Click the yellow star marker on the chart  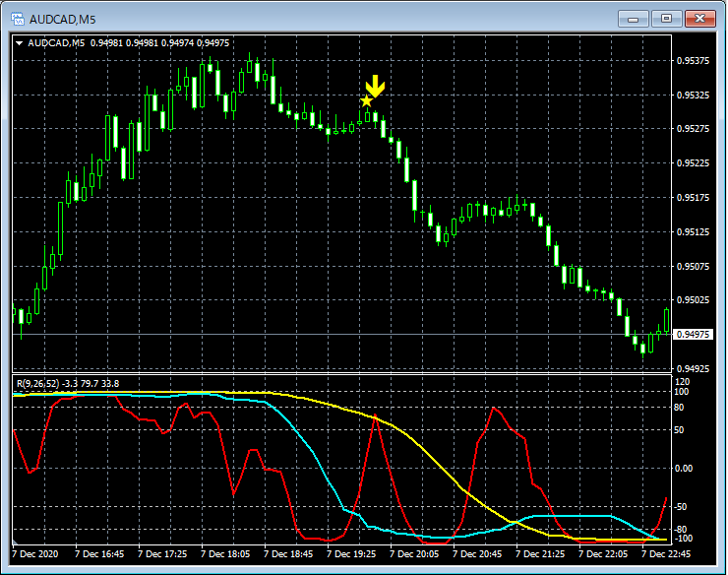coord(366,100)
